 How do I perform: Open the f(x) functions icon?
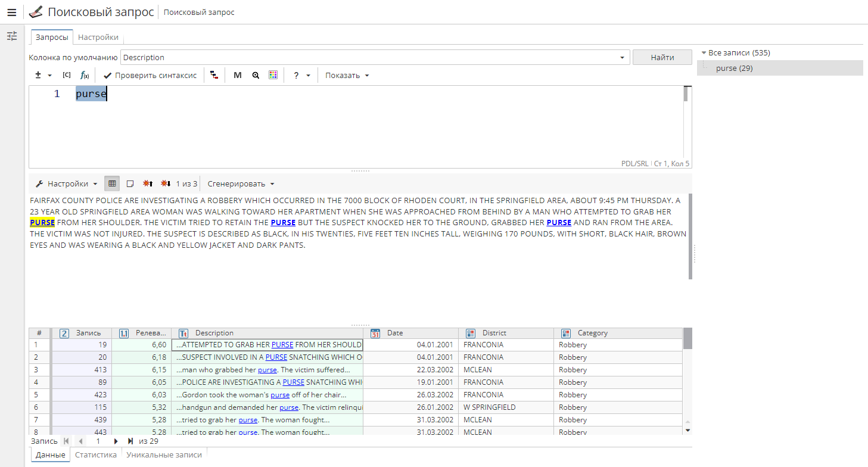(85, 75)
